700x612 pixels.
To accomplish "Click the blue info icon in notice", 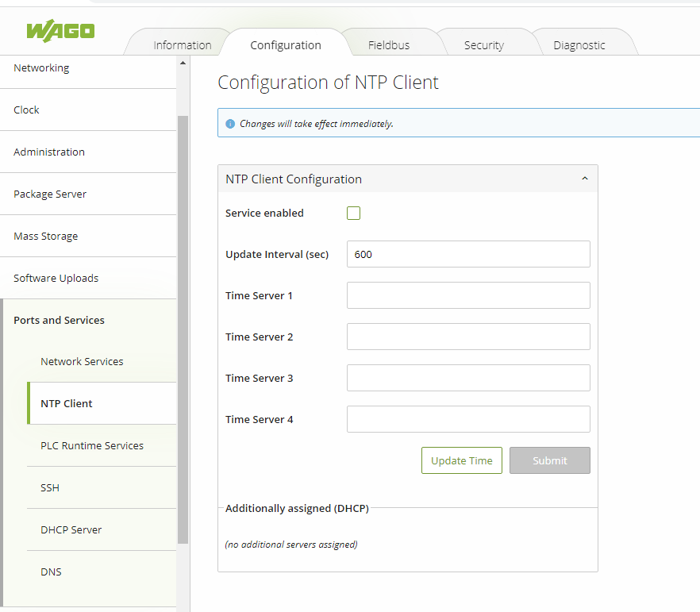I will point(230,124).
